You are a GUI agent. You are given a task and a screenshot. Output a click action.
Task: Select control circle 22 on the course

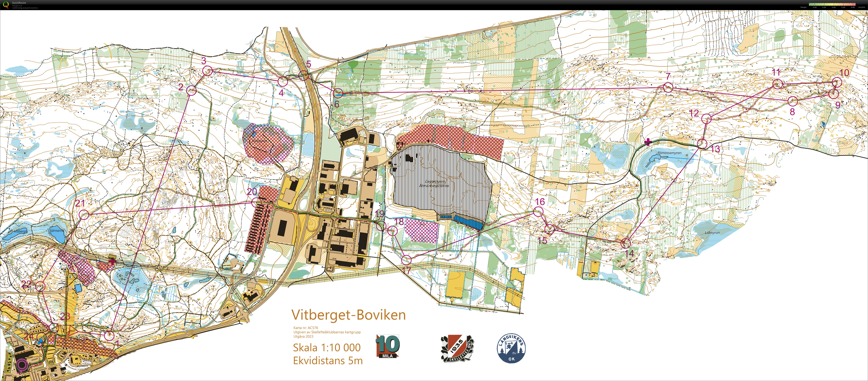(40, 287)
